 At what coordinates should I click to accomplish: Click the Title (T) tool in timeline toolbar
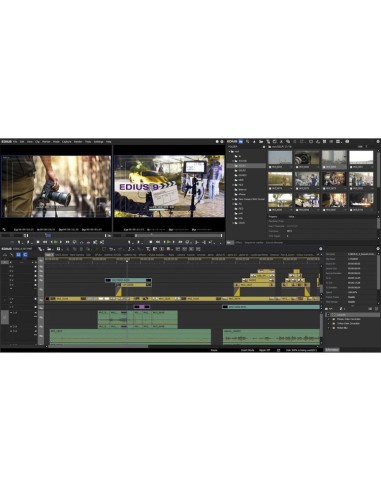(x=148, y=249)
